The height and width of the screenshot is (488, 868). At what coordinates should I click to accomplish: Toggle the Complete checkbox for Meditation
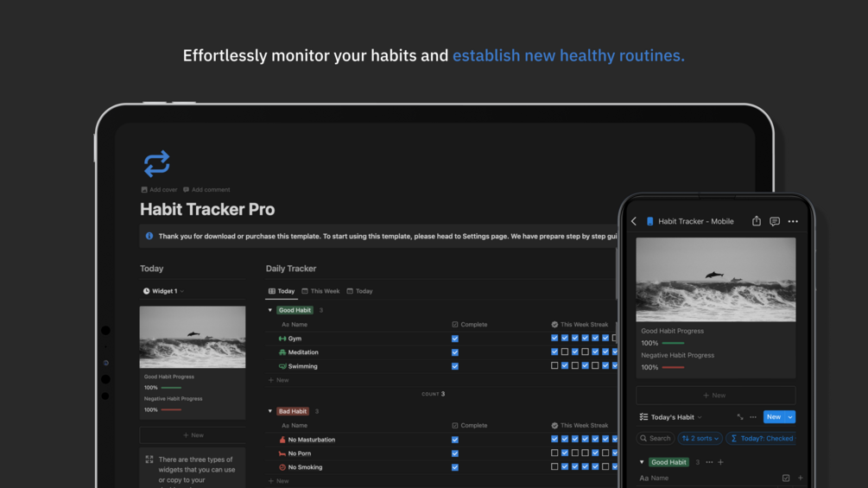point(455,352)
